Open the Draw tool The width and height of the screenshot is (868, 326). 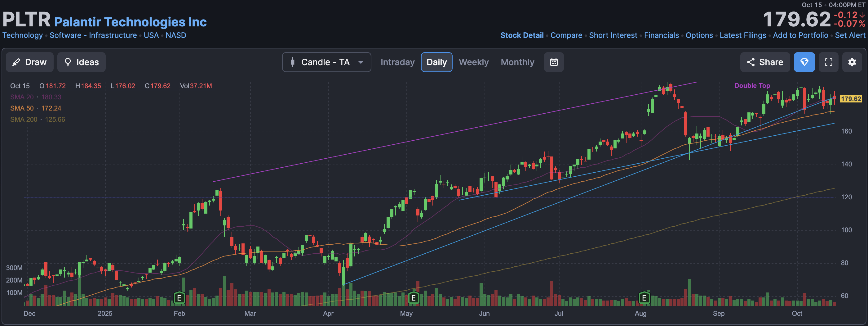[30, 62]
